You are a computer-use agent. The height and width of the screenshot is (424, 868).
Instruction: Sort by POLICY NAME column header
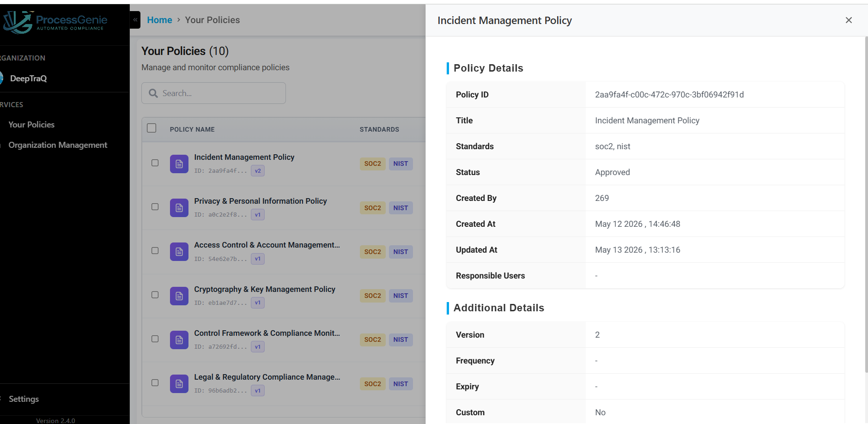(x=192, y=129)
